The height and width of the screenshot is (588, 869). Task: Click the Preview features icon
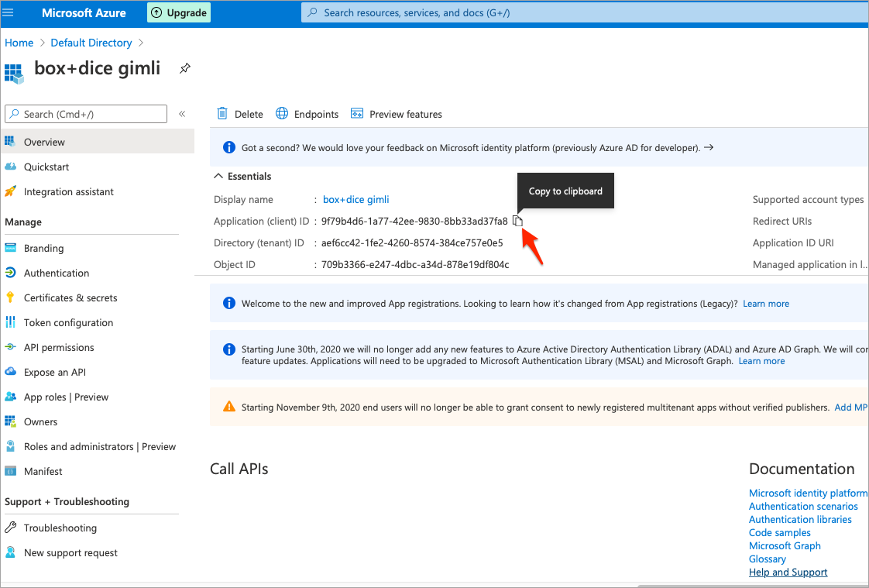357,114
